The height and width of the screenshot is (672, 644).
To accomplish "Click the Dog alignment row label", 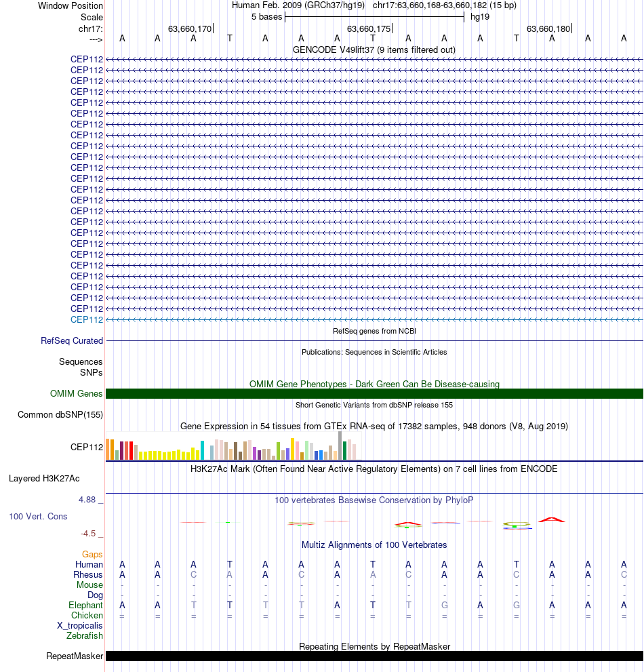I will [x=95, y=595].
